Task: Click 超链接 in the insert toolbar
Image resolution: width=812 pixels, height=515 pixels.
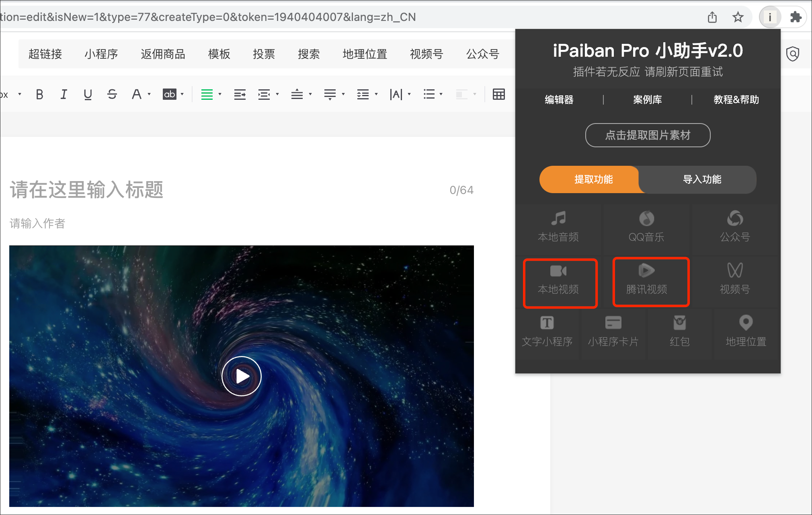Action: 45,54
